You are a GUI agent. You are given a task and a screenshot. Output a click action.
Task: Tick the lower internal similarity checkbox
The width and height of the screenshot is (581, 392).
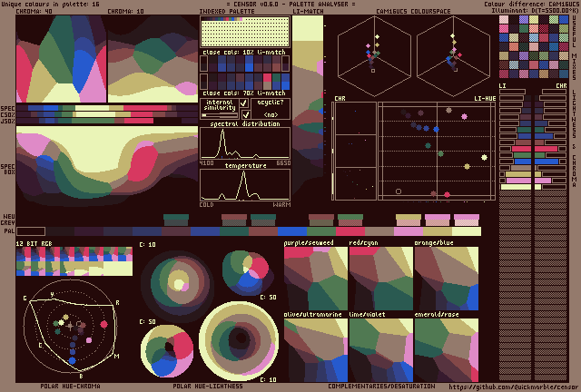(x=245, y=114)
